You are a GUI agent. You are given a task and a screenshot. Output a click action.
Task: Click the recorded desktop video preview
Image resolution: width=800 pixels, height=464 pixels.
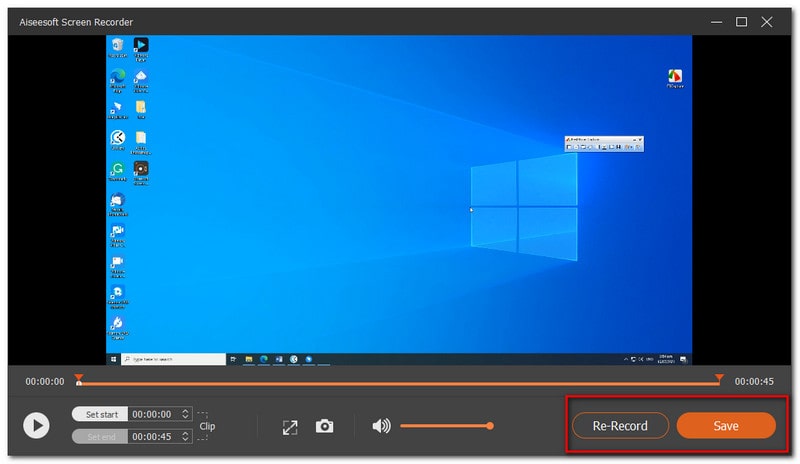tap(398, 200)
